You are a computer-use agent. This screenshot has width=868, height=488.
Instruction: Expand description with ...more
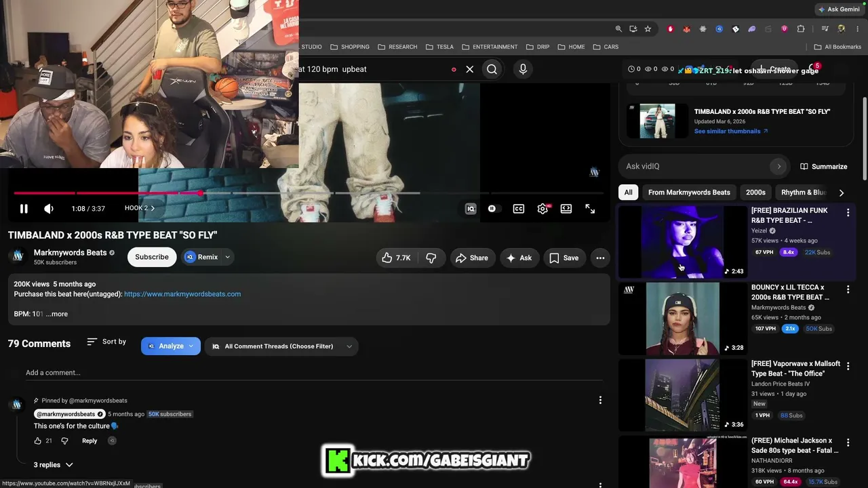(57, 314)
